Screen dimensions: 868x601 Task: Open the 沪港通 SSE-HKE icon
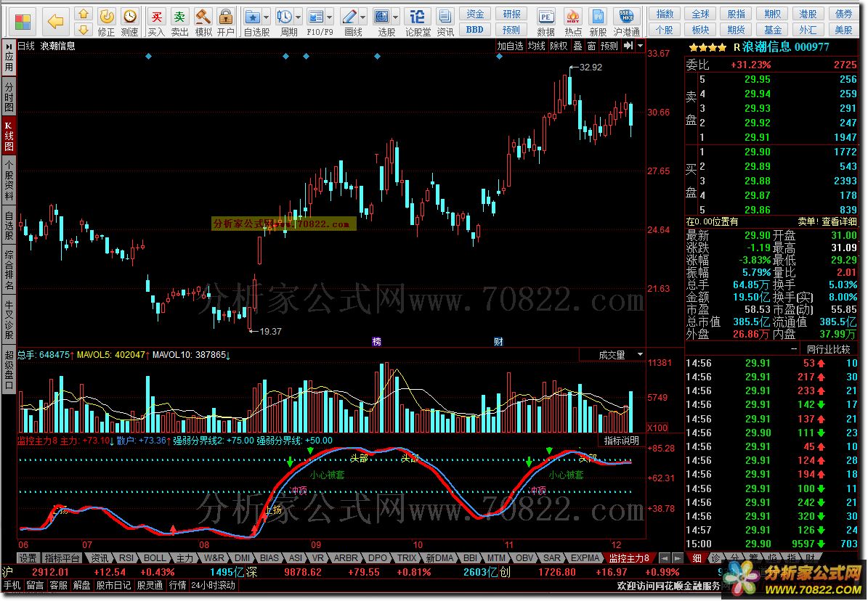(627, 23)
